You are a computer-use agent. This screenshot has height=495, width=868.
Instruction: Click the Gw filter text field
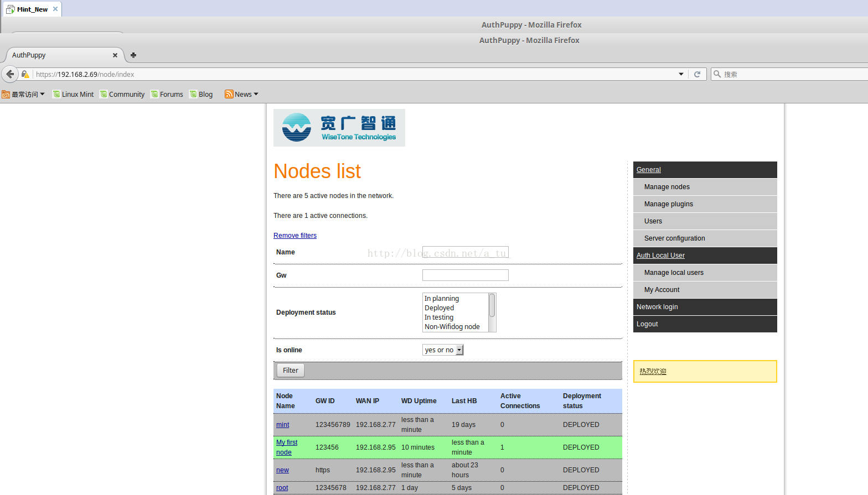(465, 275)
